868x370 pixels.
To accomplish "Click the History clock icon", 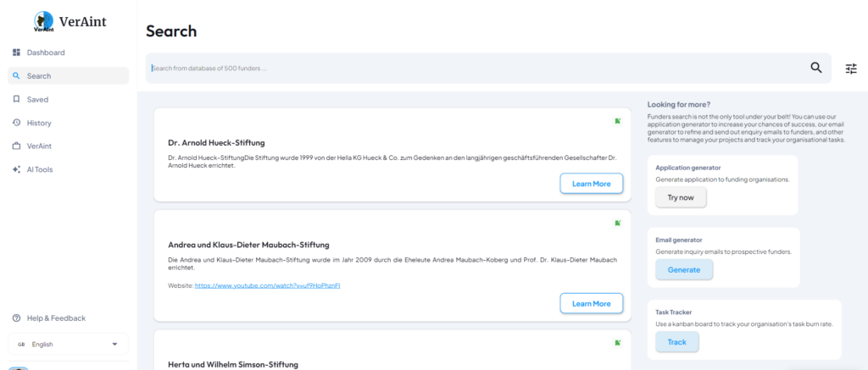I will pos(16,123).
